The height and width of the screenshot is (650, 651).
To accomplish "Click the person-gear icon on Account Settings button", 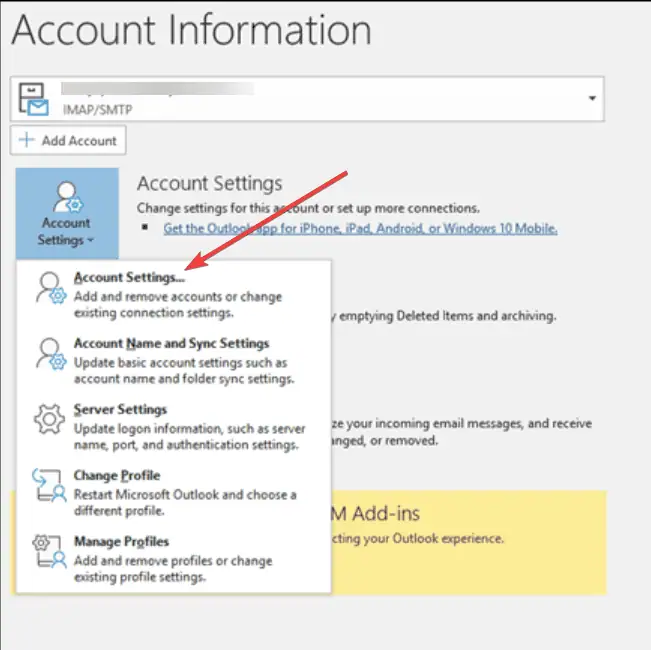I will 68,197.
